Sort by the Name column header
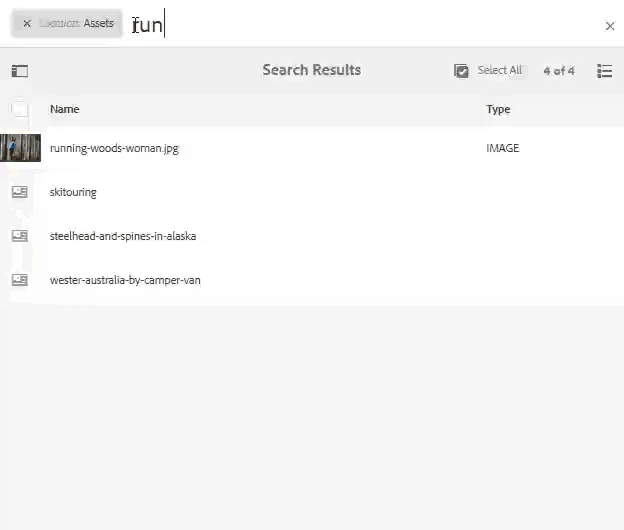This screenshot has width=624, height=530. tap(64, 109)
